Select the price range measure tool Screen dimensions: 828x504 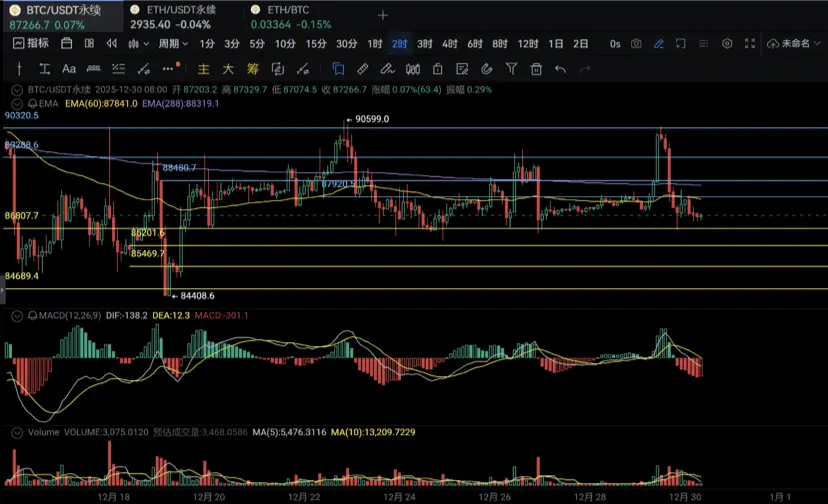point(44,69)
